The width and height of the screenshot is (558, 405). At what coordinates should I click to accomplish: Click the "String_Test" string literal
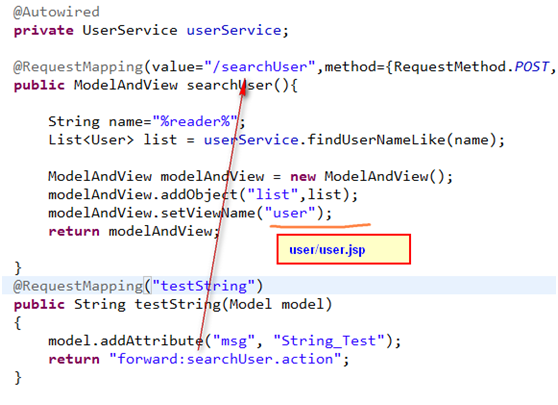(x=329, y=341)
